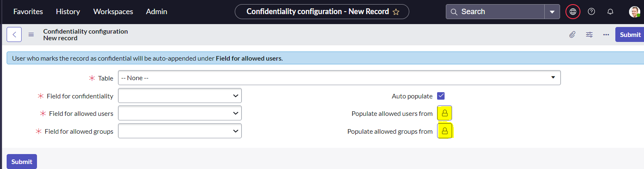Open more options ellipsis in header

[606, 34]
